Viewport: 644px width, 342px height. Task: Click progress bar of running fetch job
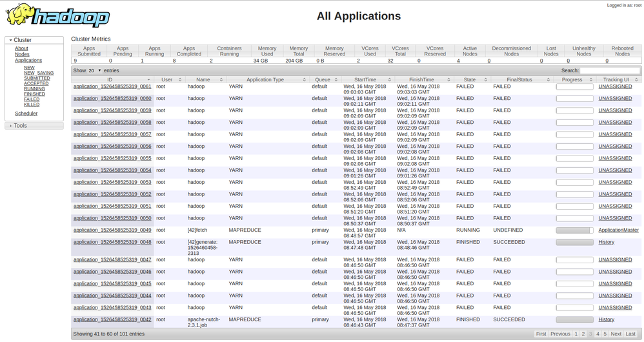(x=574, y=230)
